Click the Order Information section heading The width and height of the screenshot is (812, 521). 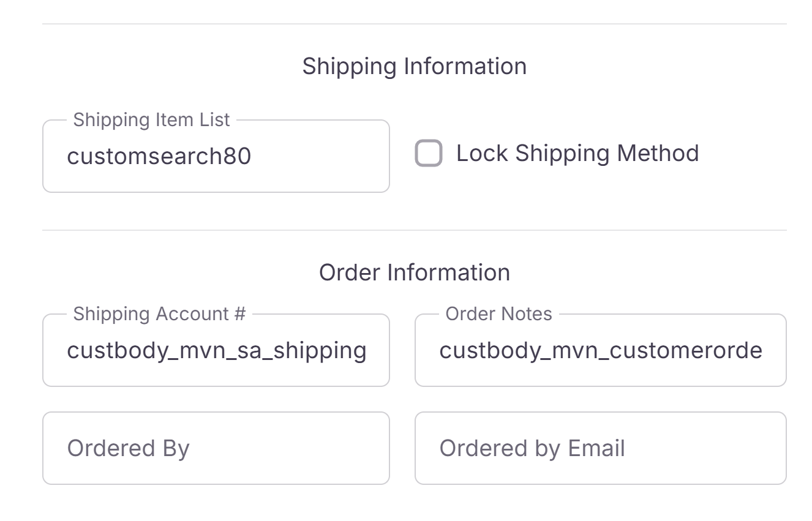pos(415,272)
